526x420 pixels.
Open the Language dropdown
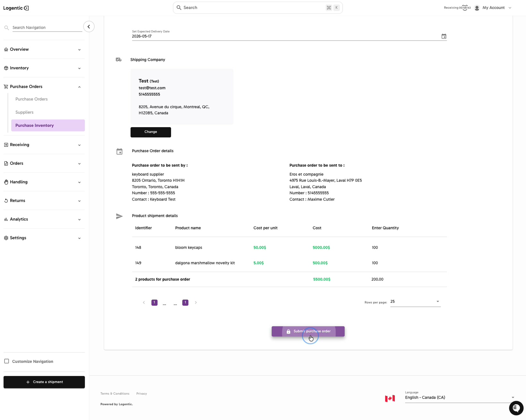[x=460, y=398]
